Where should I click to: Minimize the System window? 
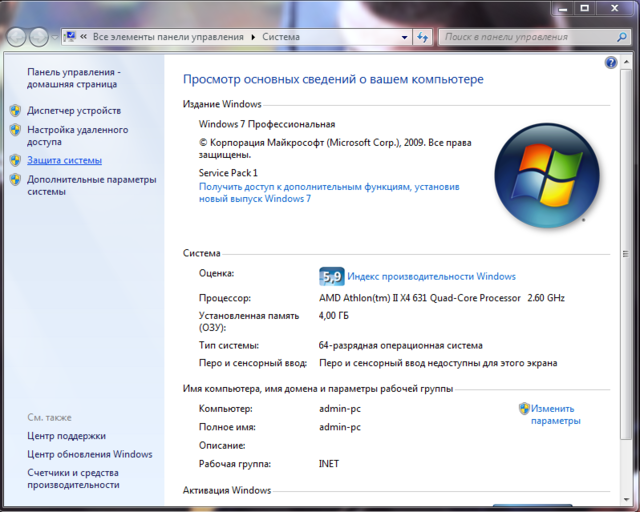tap(563, 8)
